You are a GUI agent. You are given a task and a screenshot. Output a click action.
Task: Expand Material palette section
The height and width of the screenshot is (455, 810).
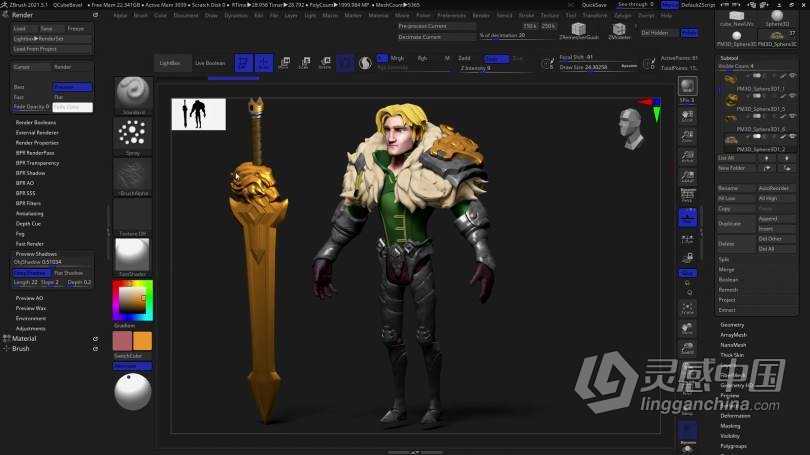tap(24, 339)
